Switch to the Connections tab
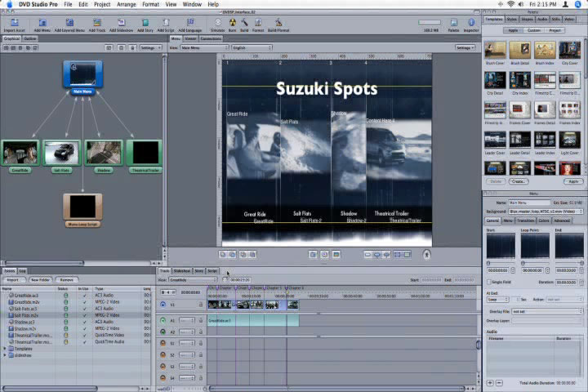 click(211, 38)
